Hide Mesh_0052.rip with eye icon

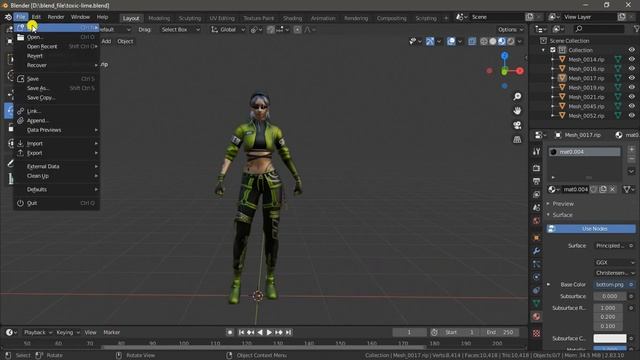click(x=631, y=116)
